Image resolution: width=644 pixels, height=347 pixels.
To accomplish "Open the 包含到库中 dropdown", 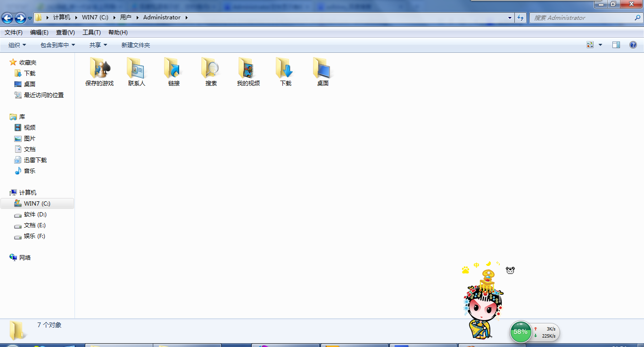I will tap(58, 45).
